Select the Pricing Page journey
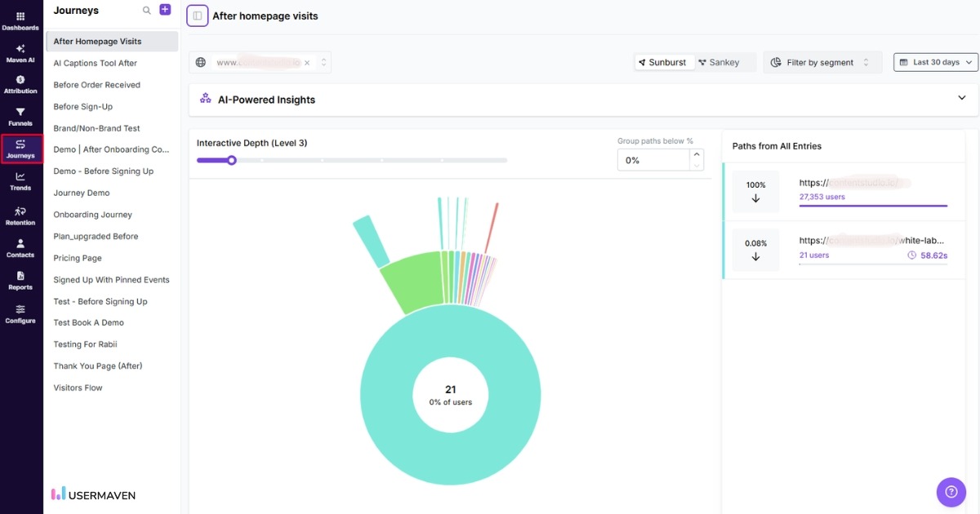 coord(77,257)
